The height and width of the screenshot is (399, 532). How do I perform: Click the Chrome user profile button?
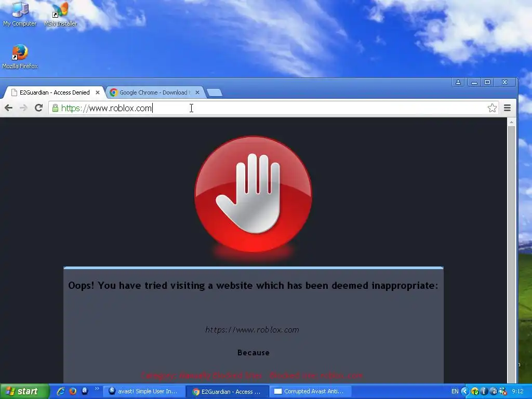pos(458,82)
